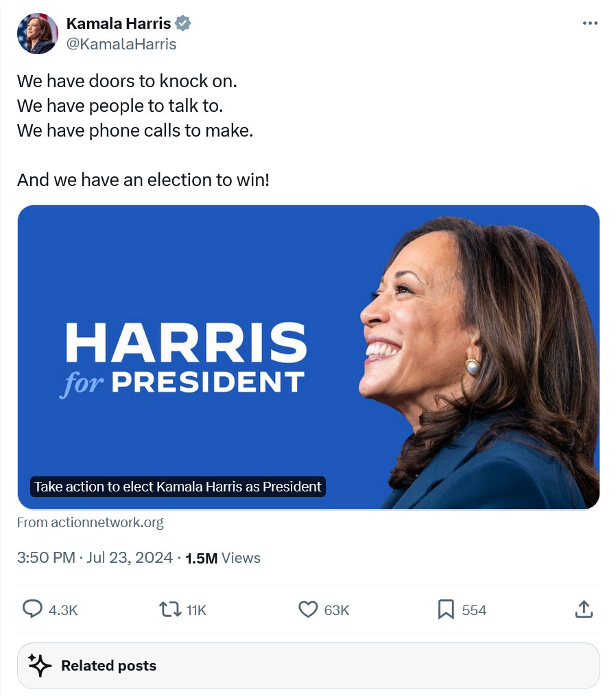Viewport: 616px width, 696px height.
Task: Click the blue verified badge
Action: [x=182, y=23]
